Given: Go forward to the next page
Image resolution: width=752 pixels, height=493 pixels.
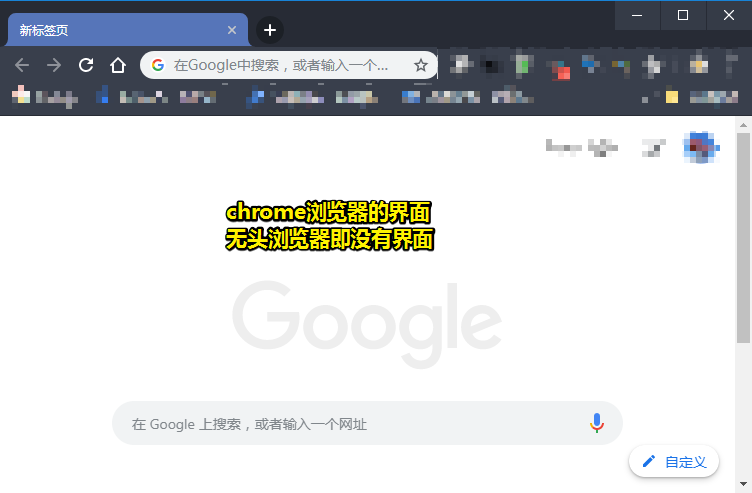Looking at the screenshot, I should [54, 65].
